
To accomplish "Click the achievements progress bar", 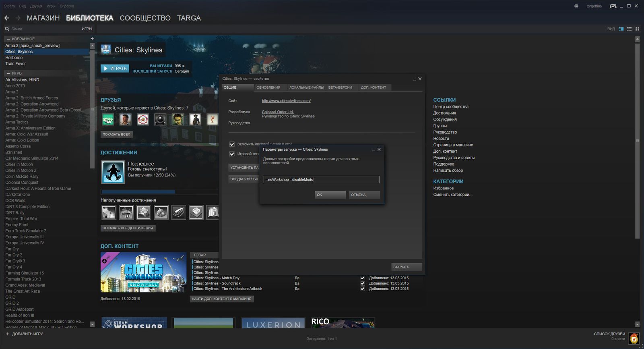I will (x=159, y=192).
